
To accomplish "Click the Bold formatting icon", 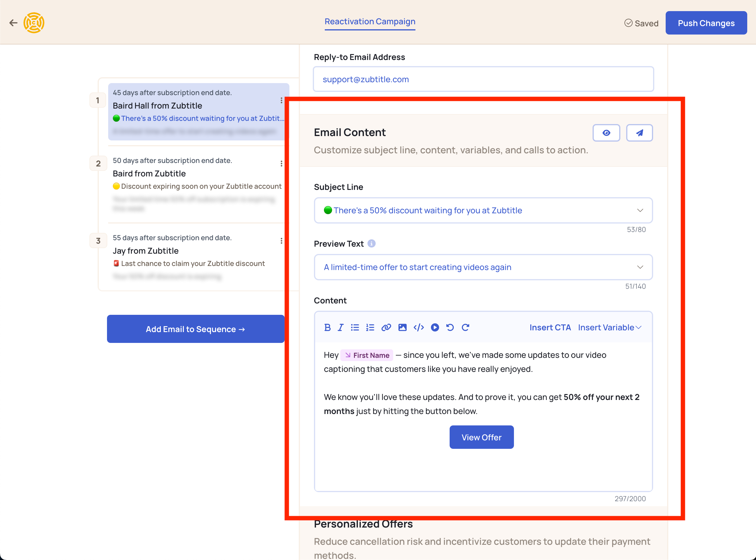I will click(327, 327).
